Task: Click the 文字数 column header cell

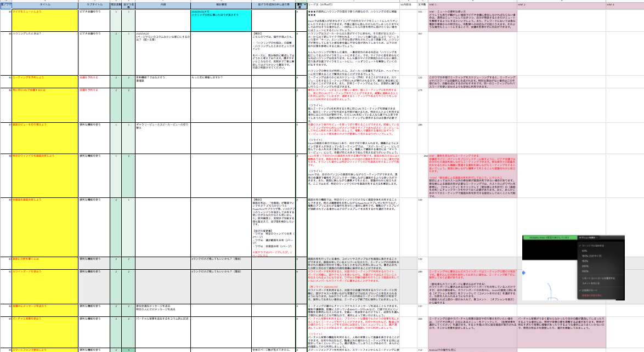Action: [x=421, y=4]
